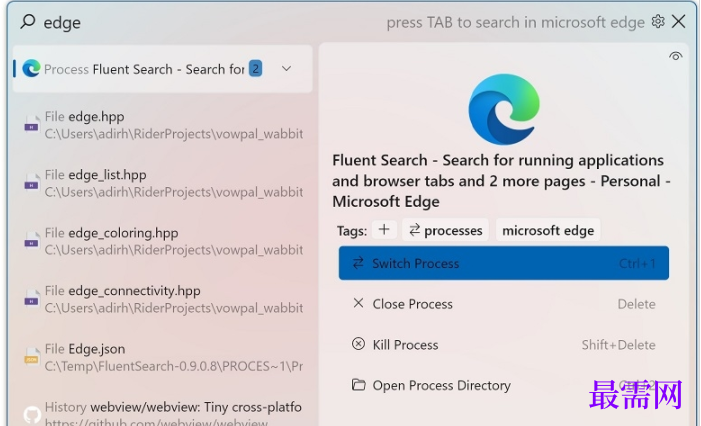Click the microsoft edge tag

pos(548,230)
